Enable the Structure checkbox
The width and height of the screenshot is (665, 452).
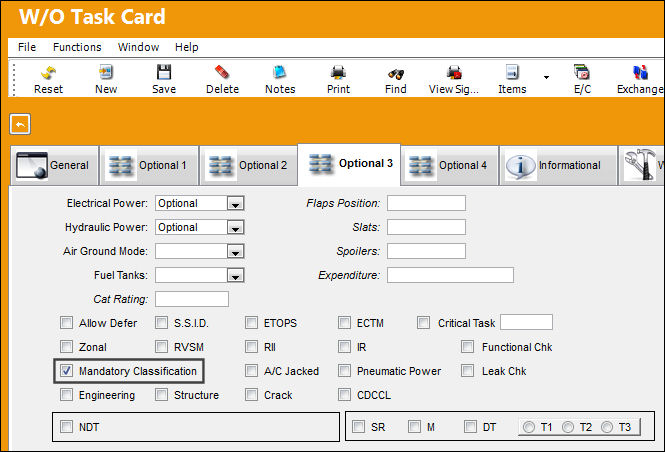pyautogui.click(x=161, y=395)
